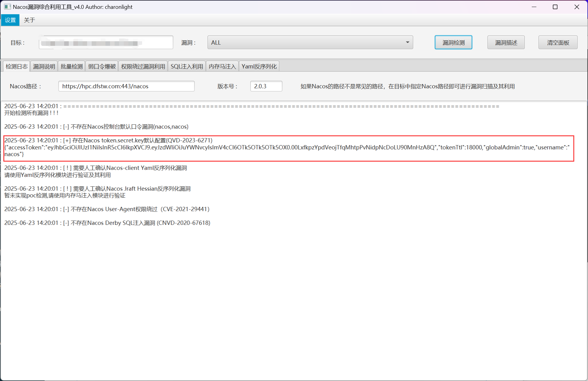Switch to the 内存马注入 tab
The height and width of the screenshot is (381, 588).
[222, 66]
